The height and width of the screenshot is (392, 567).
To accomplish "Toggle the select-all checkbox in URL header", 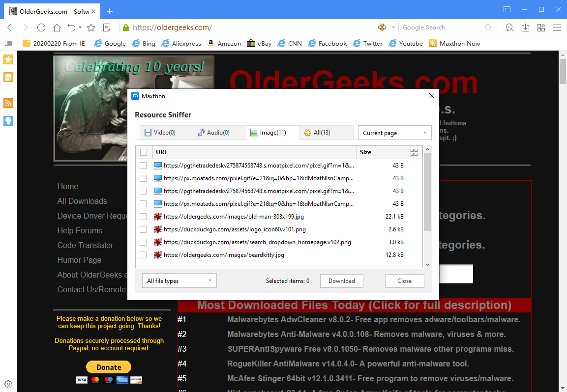I will coord(144,152).
